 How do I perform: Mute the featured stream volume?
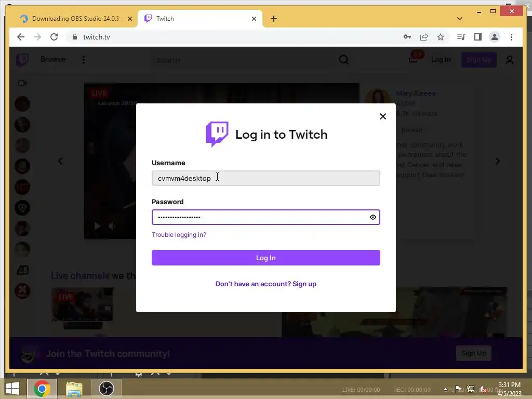pyautogui.click(x=112, y=226)
